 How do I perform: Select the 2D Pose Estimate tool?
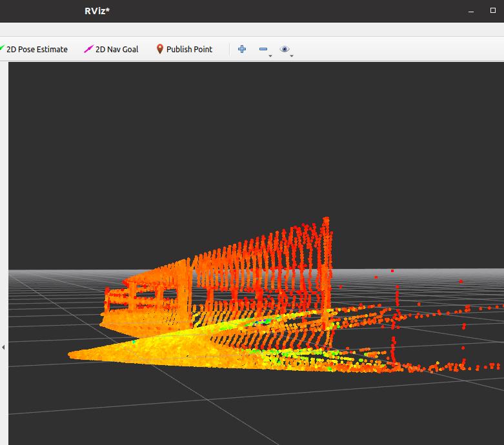click(x=36, y=50)
